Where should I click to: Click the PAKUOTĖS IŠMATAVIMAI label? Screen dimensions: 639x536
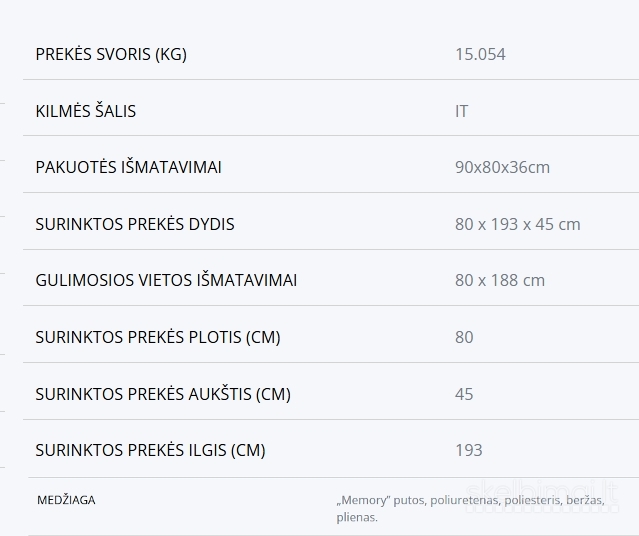pyautogui.click(x=128, y=167)
